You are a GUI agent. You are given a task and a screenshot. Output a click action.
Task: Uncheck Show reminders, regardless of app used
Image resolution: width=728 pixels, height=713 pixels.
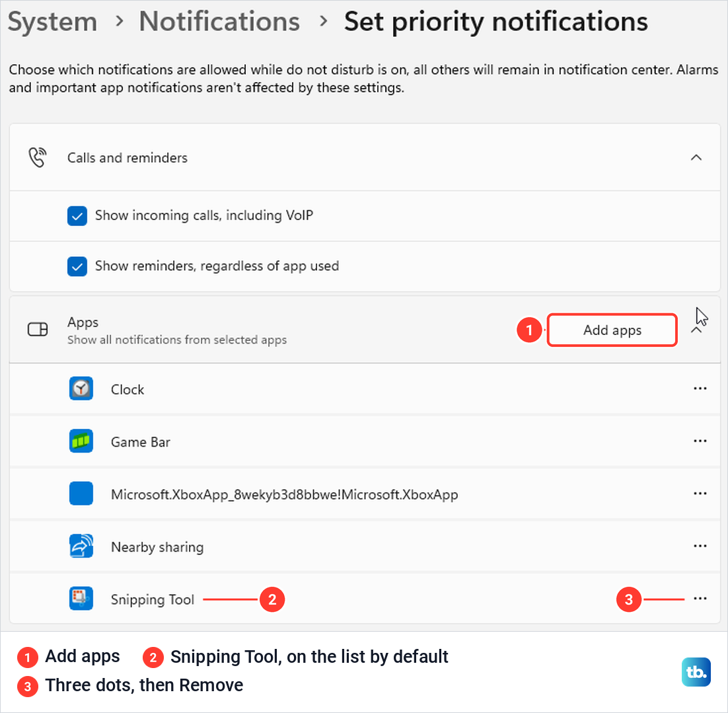point(77,266)
